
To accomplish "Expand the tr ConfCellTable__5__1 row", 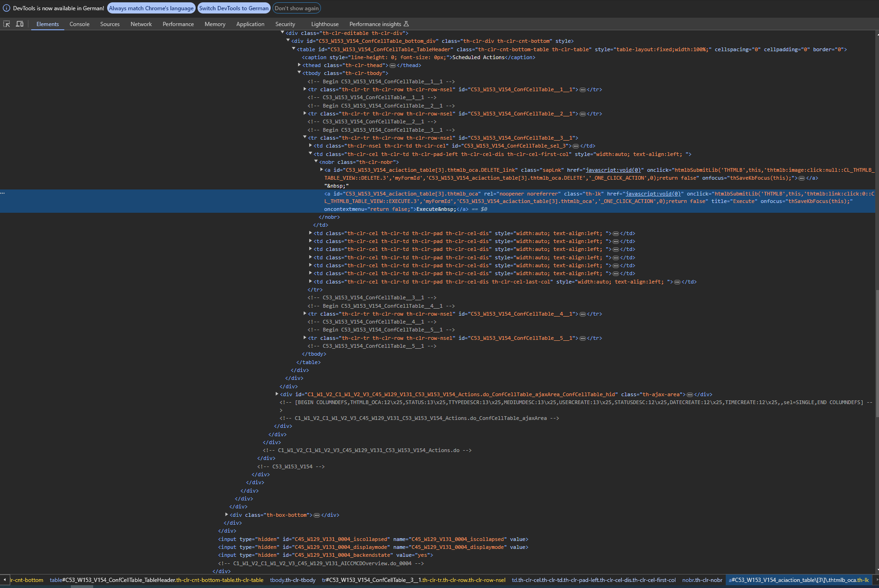I will [305, 338].
